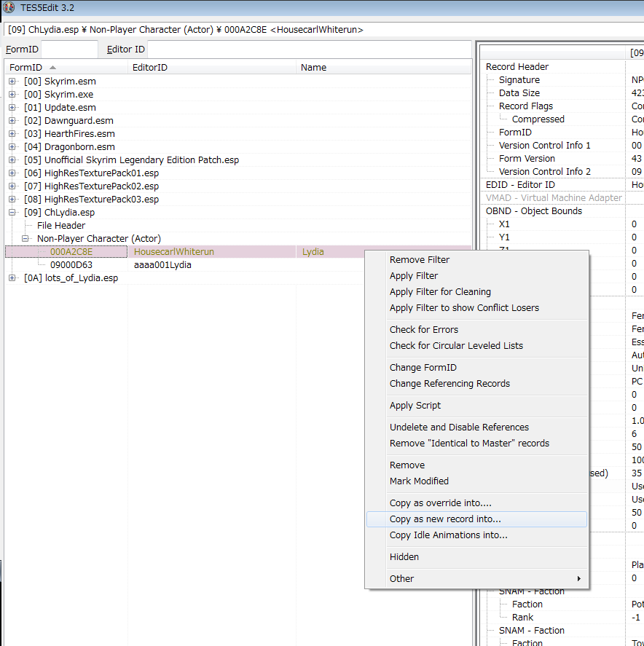This screenshot has height=646, width=644.
Task: Choose Mark Modified entry
Action: [476, 481]
